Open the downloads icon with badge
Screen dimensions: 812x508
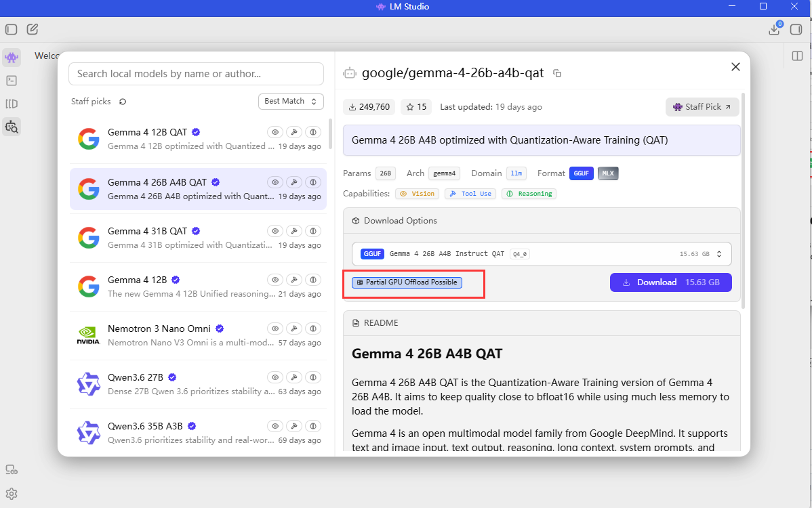775,28
